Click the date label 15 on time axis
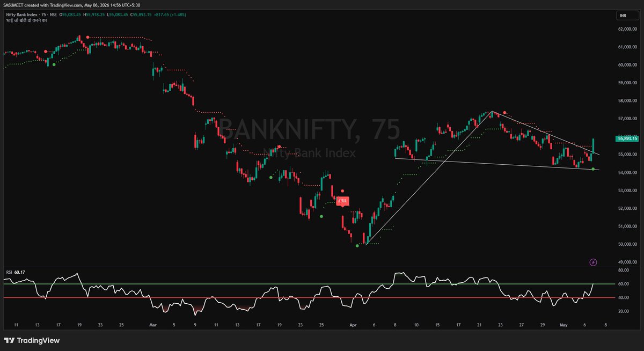The height and width of the screenshot is (351, 644). (437, 325)
